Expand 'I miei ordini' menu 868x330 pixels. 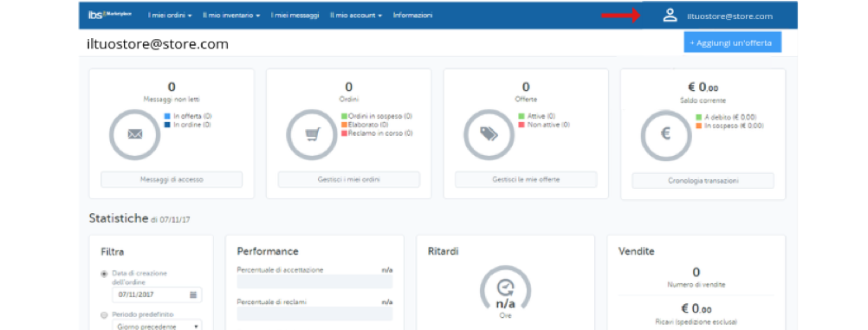[170, 16]
